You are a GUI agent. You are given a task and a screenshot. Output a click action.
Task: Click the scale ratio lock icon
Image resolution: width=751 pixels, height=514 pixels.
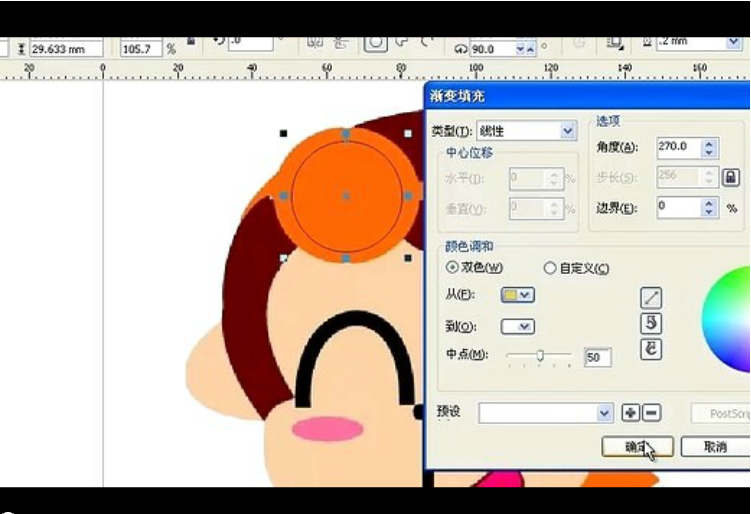click(x=191, y=41)
